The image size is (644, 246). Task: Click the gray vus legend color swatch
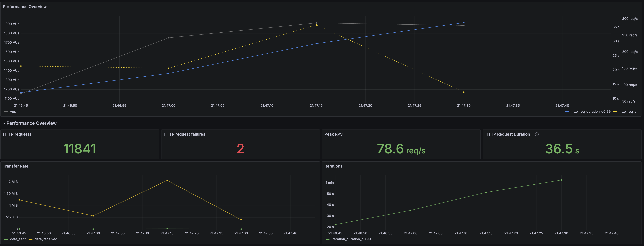(x=6, y=111)
